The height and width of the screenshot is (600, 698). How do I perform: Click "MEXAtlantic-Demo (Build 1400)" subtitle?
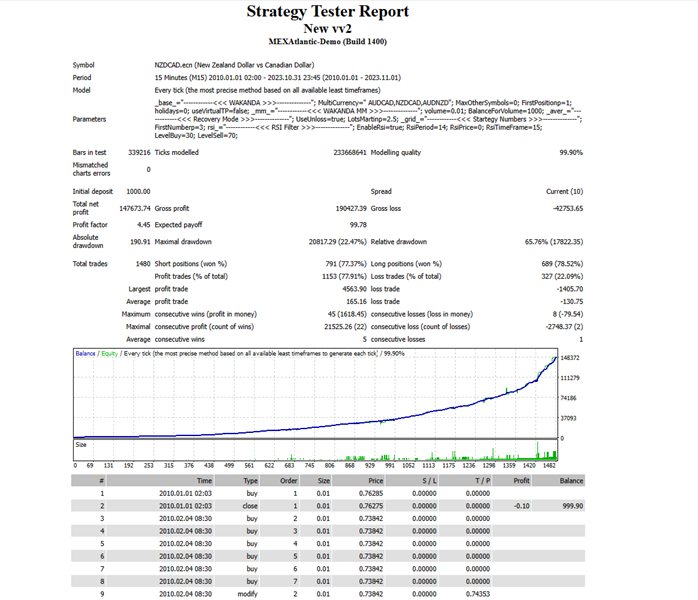point(328,41)
